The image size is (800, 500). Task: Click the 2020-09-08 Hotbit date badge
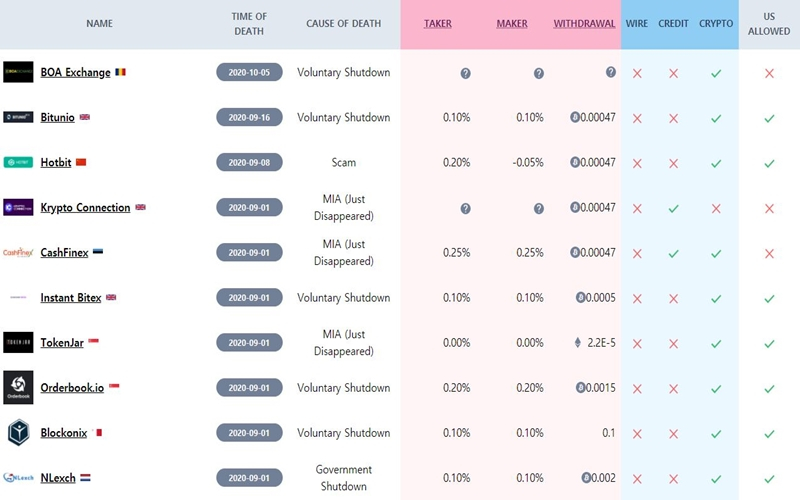(x=250, y=163)
